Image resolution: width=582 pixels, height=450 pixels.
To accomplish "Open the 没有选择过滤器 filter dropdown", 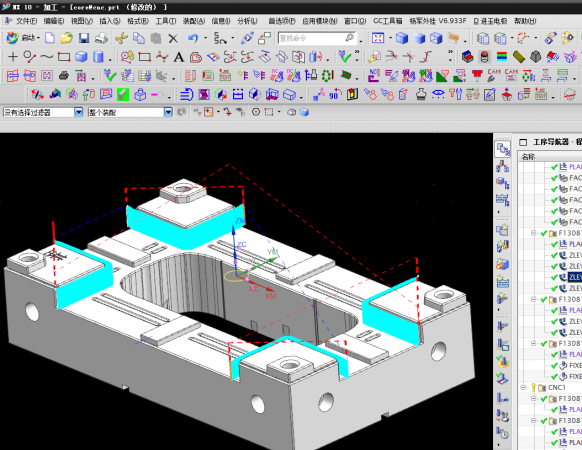I will tap(78, 112).
